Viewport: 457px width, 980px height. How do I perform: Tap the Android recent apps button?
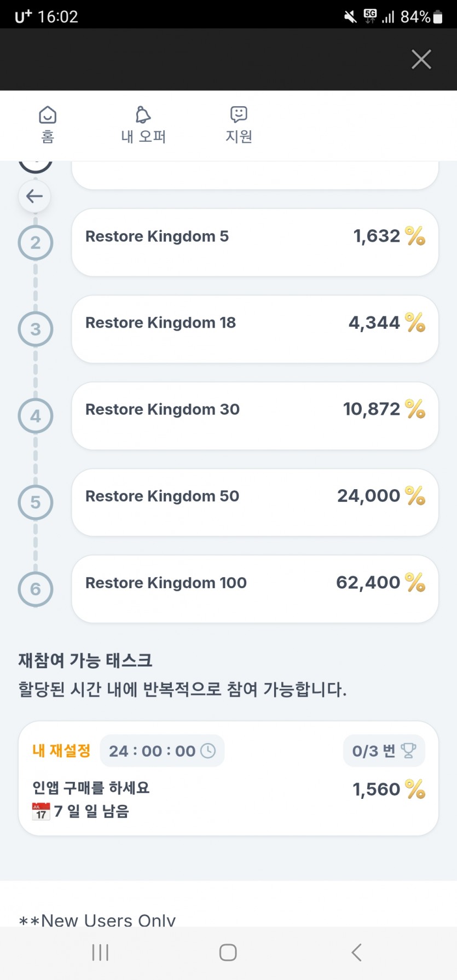(100, 953)
